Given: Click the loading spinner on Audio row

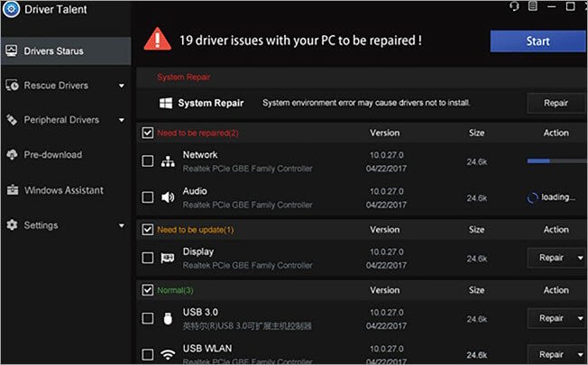Looking at the screenshot, I should tap(532, 197).
